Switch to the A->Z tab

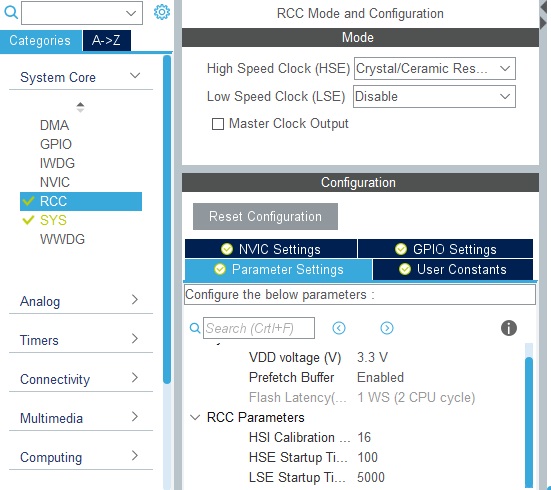click(106, 40)
